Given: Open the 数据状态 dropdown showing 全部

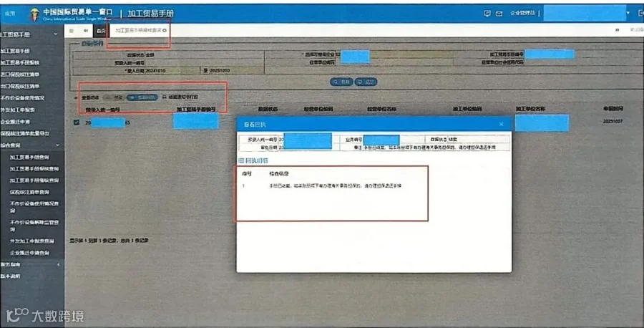Looking at the screenshot, I should (x=204, y=54).
